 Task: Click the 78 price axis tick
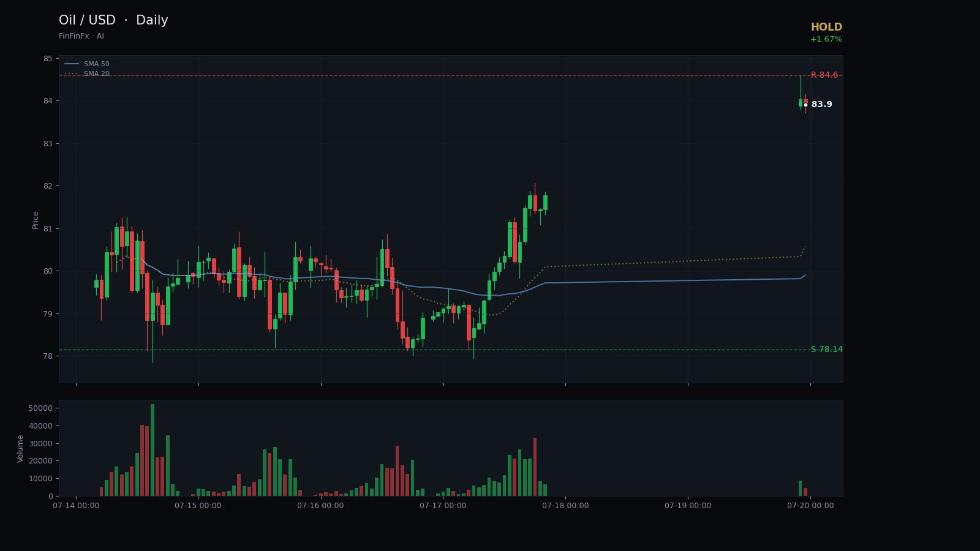[48, 356]
